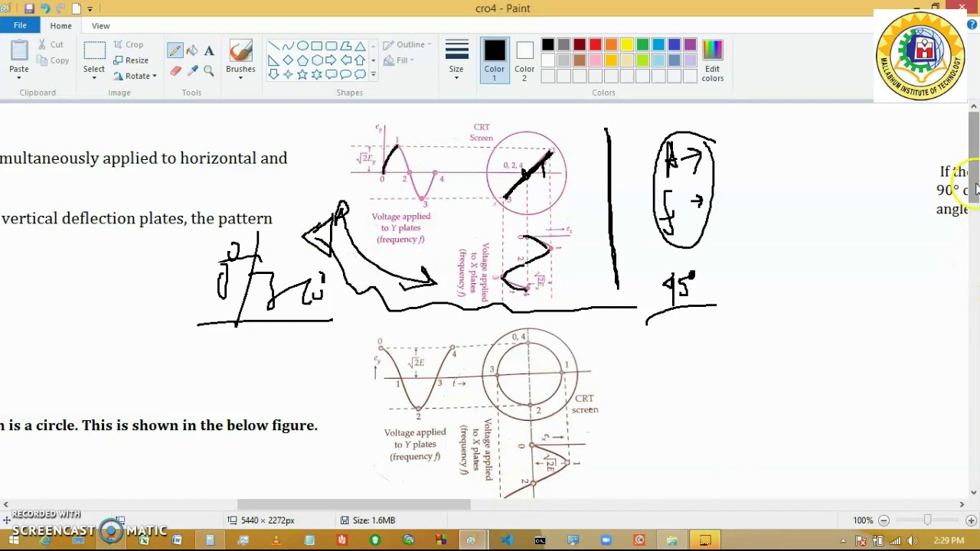Screen dimensions: 980x551
Task: Click the zoom in plus button
Action: coord(971,520)
